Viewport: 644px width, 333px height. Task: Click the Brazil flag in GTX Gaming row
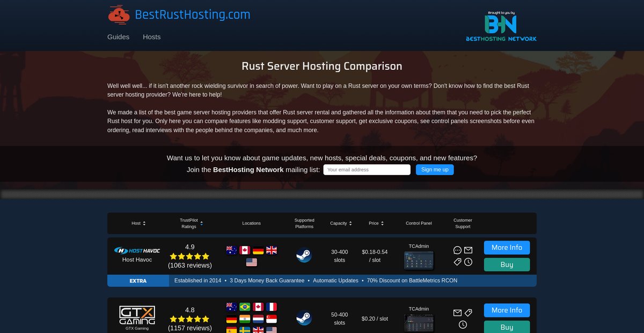[245, 307]
